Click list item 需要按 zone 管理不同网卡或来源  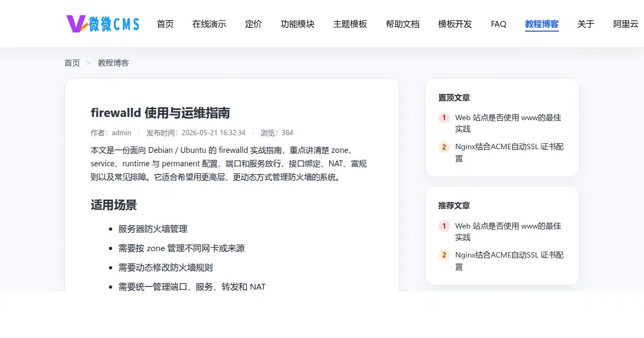[x=181, y=248]
